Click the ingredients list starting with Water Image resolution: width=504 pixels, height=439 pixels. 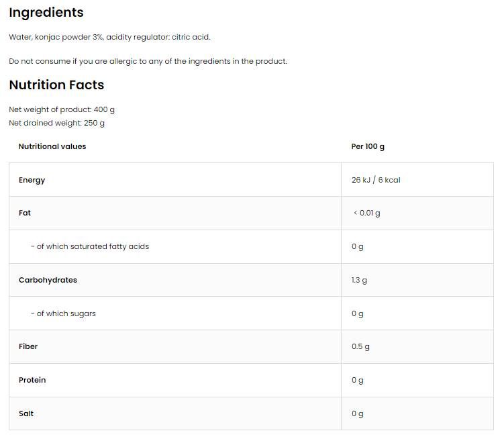click(x=109, y=37)
